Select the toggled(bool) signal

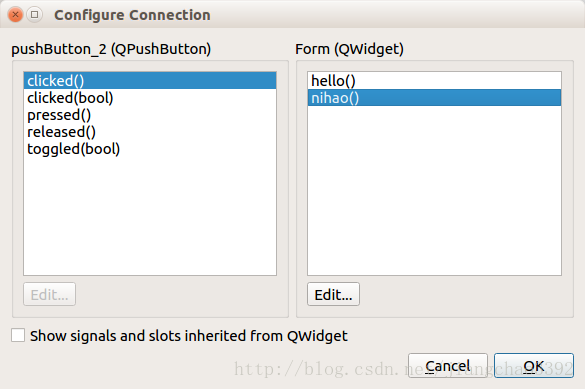pos(150,149)
